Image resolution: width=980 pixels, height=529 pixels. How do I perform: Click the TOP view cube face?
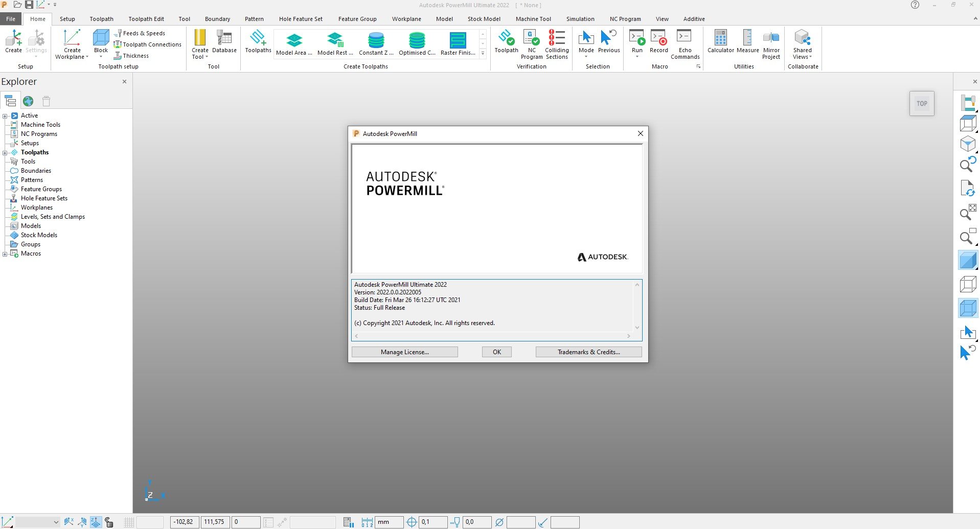click(922, 103)
